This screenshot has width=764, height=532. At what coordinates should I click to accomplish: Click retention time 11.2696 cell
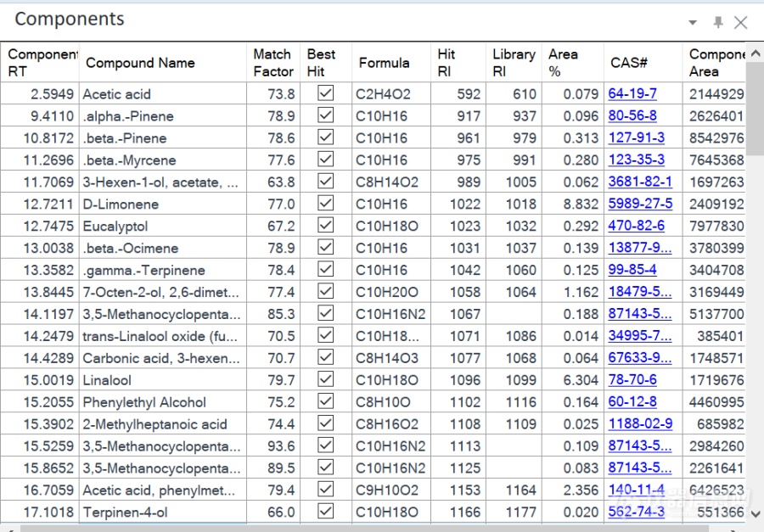point(40,160)
